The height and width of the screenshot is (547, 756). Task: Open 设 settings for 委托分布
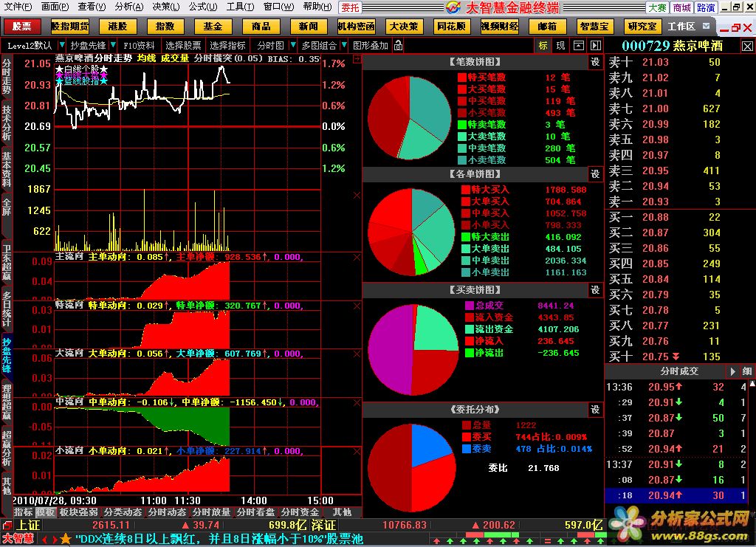[x=595, y=409]
